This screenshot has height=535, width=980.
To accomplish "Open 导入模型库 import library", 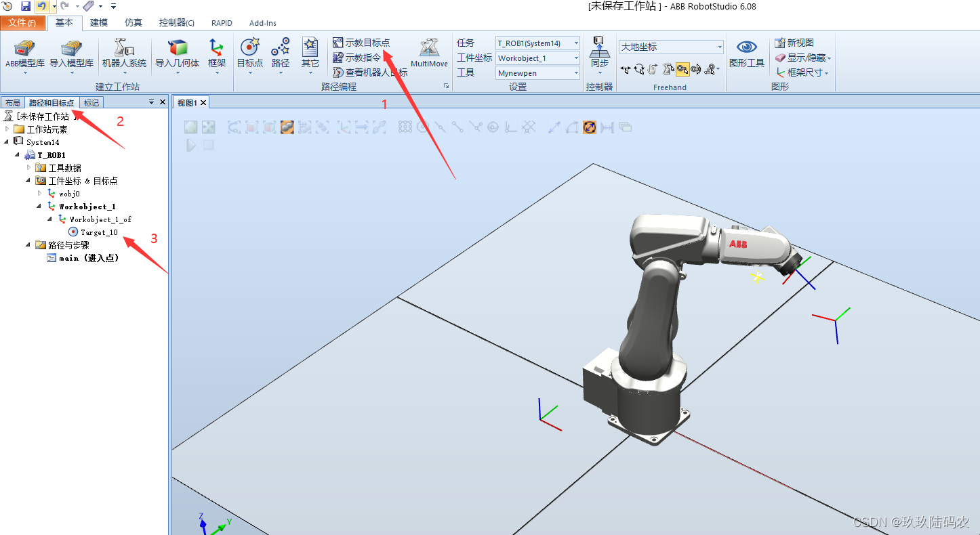I will [x=71, y=54].
